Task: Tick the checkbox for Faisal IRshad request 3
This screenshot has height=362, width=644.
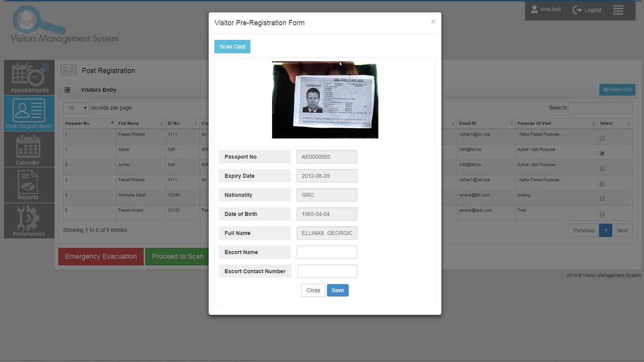Action: pyautogui.click(x=602, y=183)
